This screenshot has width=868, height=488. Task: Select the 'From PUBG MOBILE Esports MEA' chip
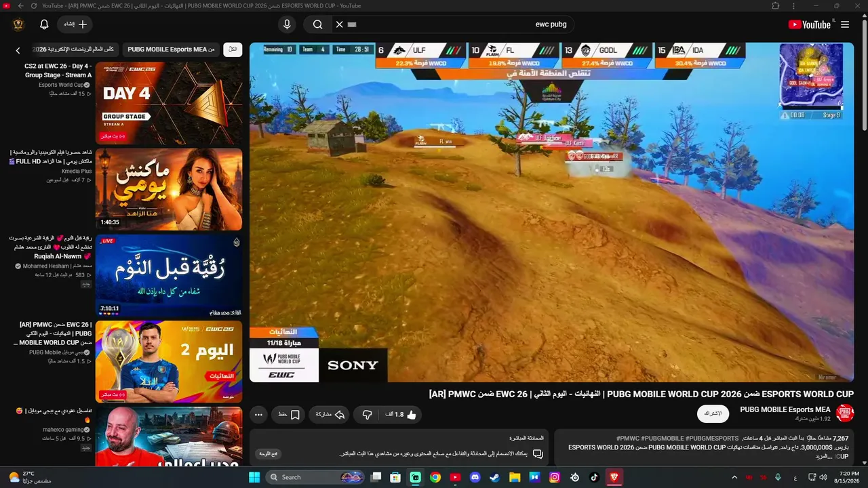click(172, 49)
